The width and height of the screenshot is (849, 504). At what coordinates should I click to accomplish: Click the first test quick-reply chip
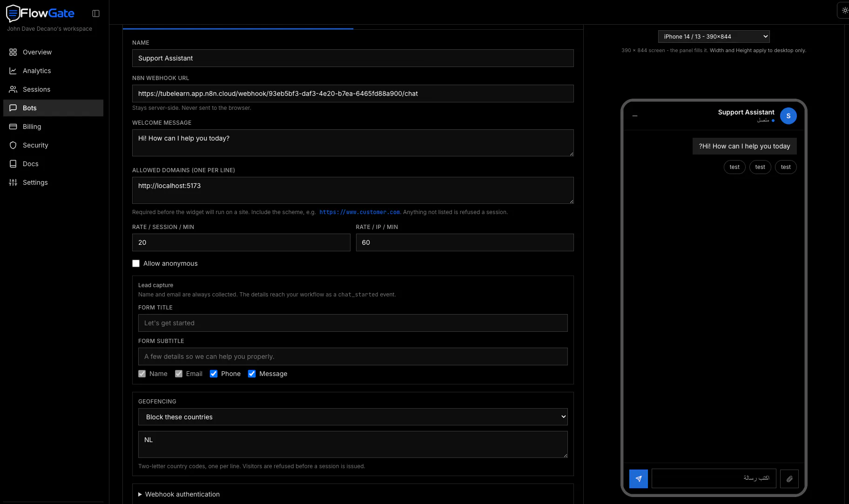point(734,167)
